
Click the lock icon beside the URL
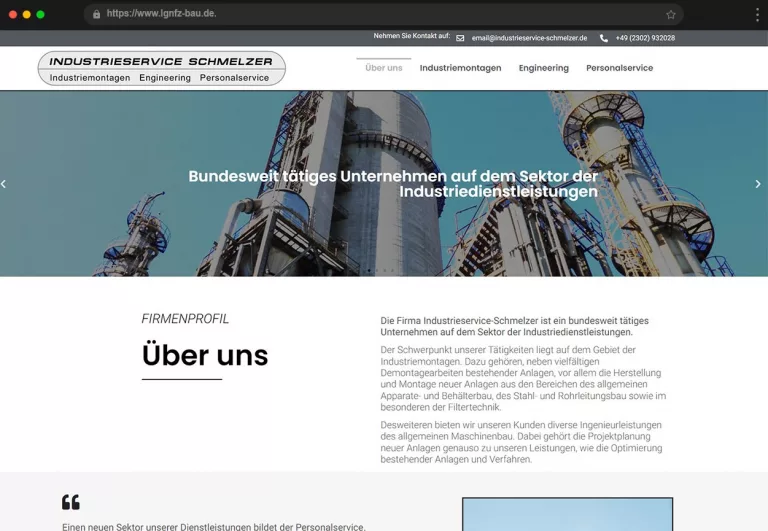[96, 14]
